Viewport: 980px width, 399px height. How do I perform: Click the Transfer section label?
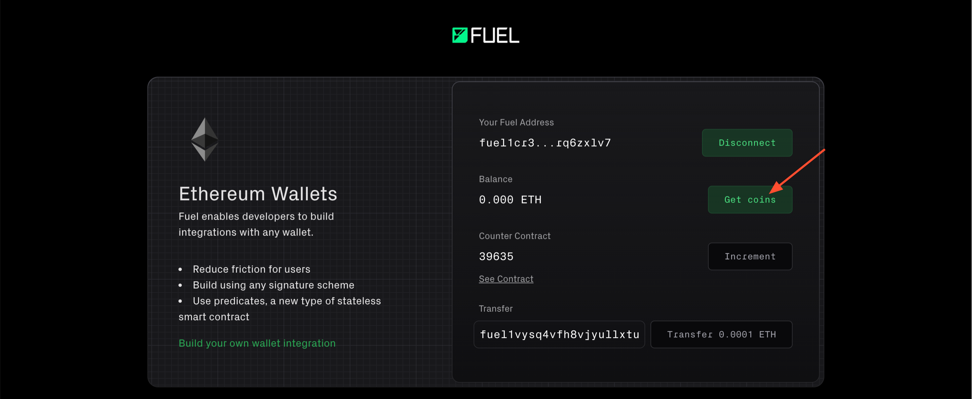(x=495, y=308)
